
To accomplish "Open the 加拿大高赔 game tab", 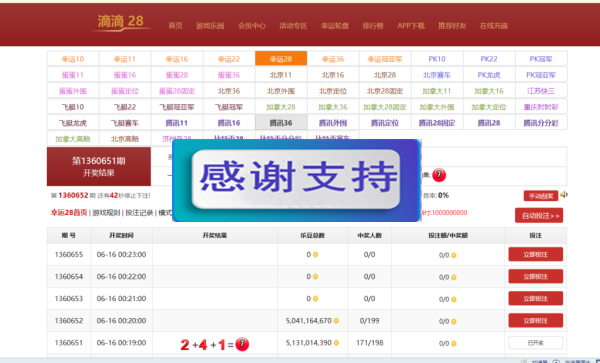I will [x=73, y=139].
